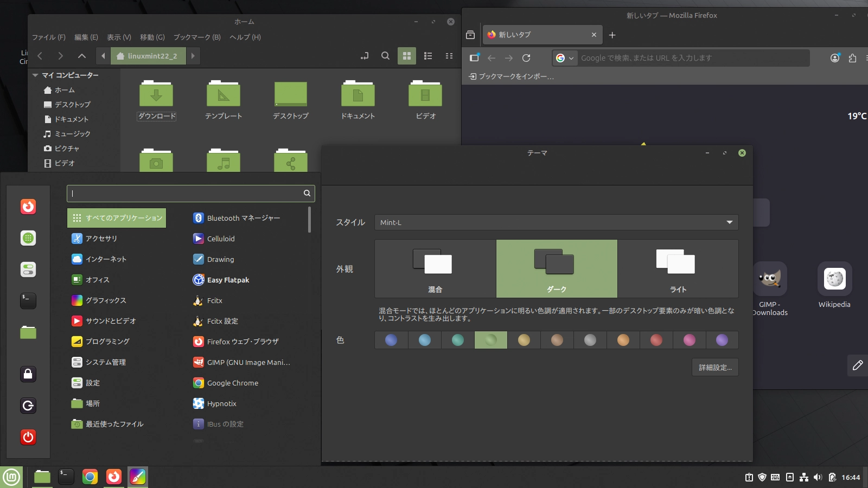Click the shield update manager tray icon
Screen dimensions: 868x488
click(x=762, y=477)
